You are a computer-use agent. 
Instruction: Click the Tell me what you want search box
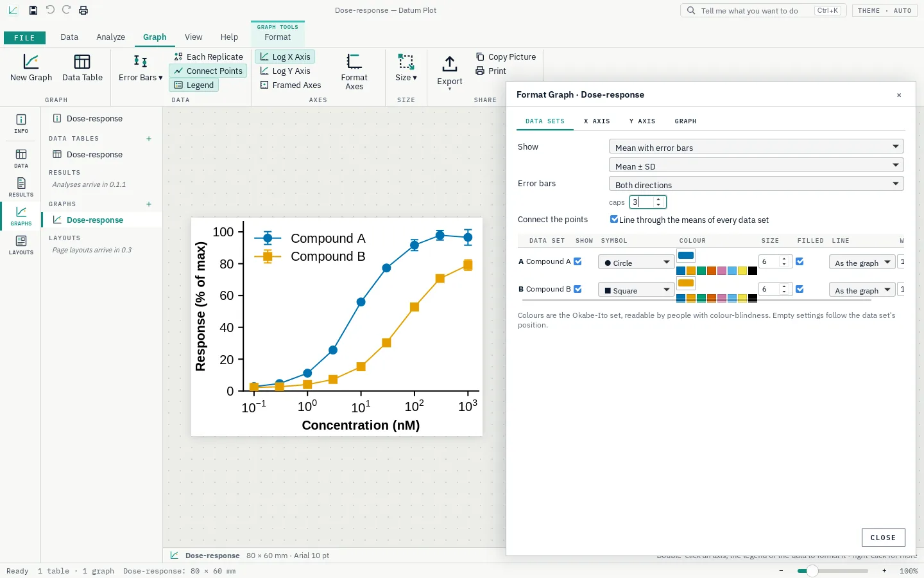click(764, 11)
